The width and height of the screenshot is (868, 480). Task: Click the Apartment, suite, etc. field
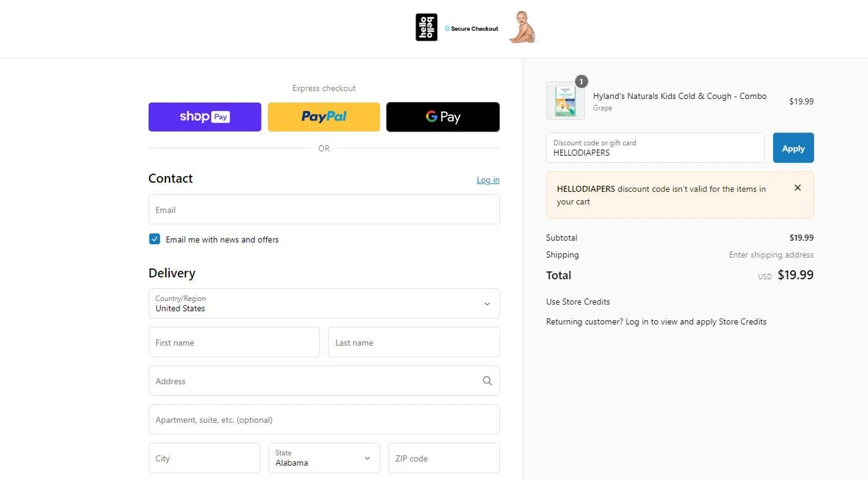(324, 419)
